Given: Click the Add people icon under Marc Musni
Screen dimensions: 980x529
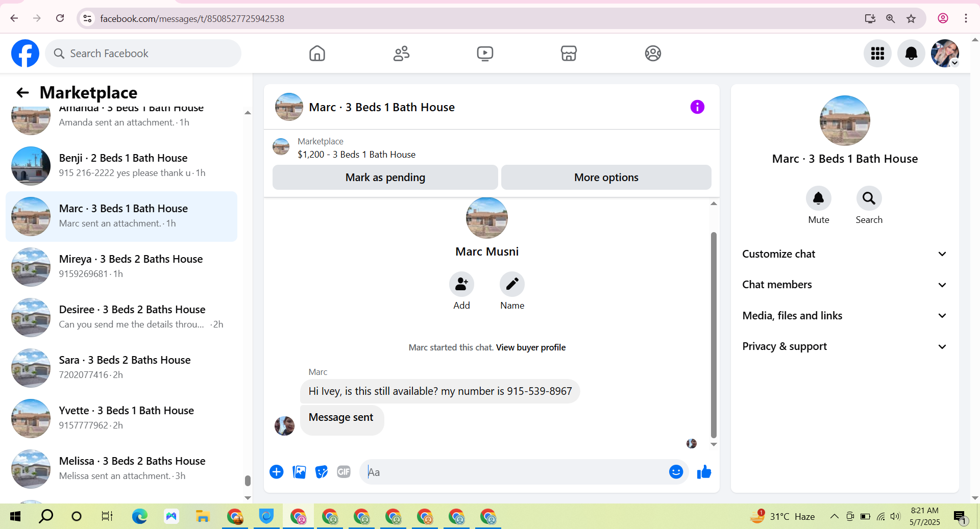Looking at the screenshot, I should coord(461,284).
